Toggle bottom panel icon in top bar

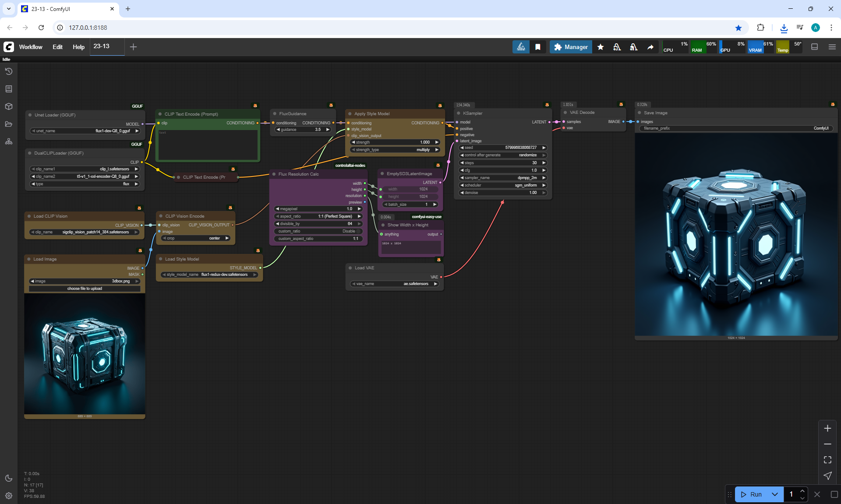814,47
